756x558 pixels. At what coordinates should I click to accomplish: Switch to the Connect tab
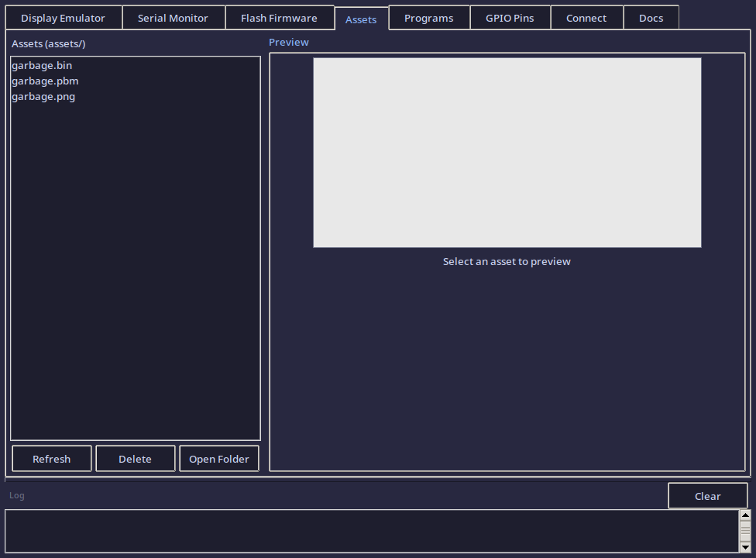(x=586, y=17)
